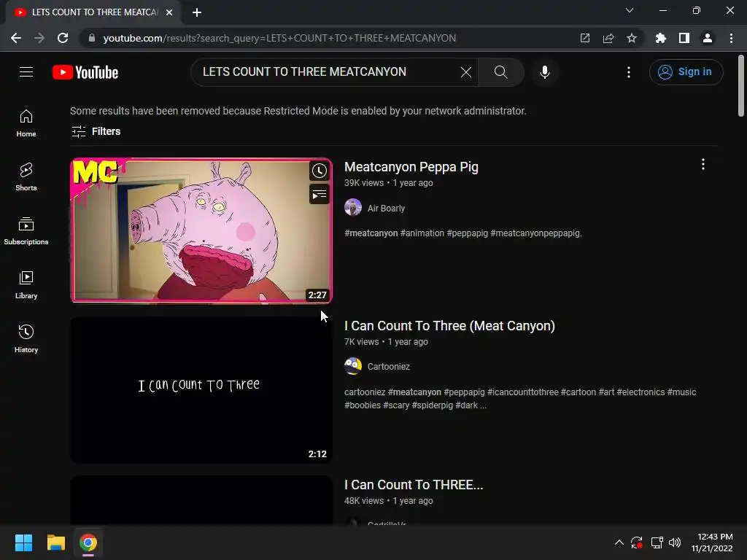Click the Chrome taskbar icon

[x=88, y=542]
